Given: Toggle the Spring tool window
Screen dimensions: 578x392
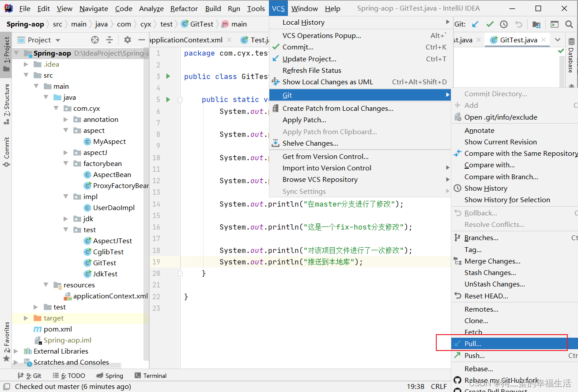Looking at the screenshot, I should 110,376.
